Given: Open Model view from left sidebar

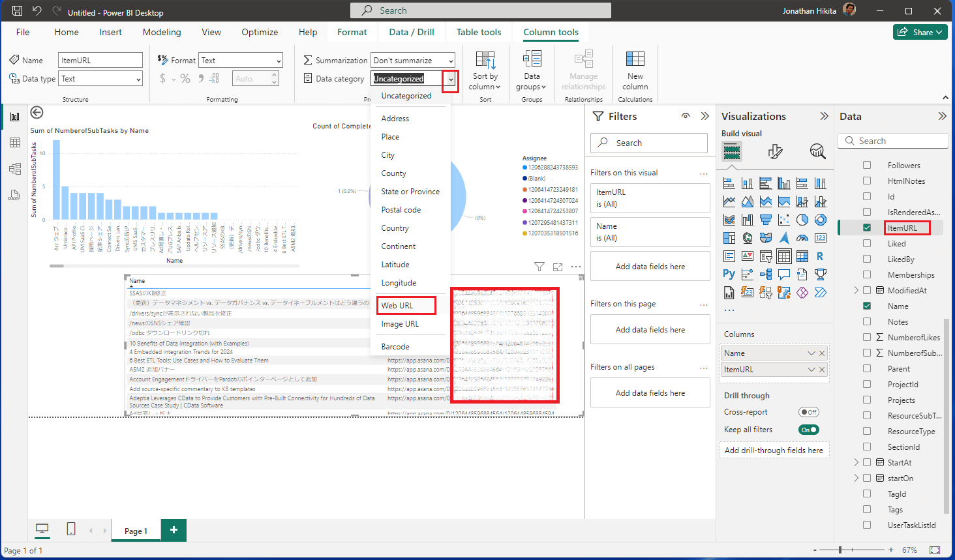Looking at the screenshot, I should pos(15,169).
